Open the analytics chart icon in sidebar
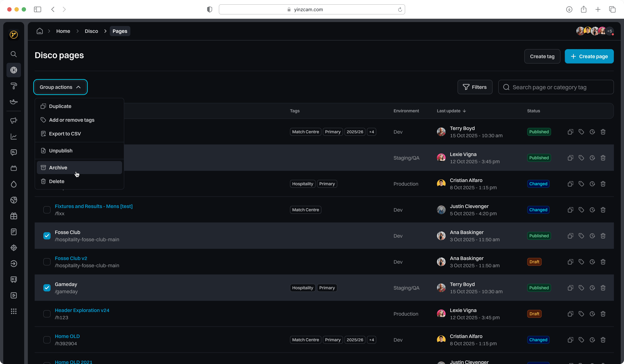The image size is (624, 364). 14,136
